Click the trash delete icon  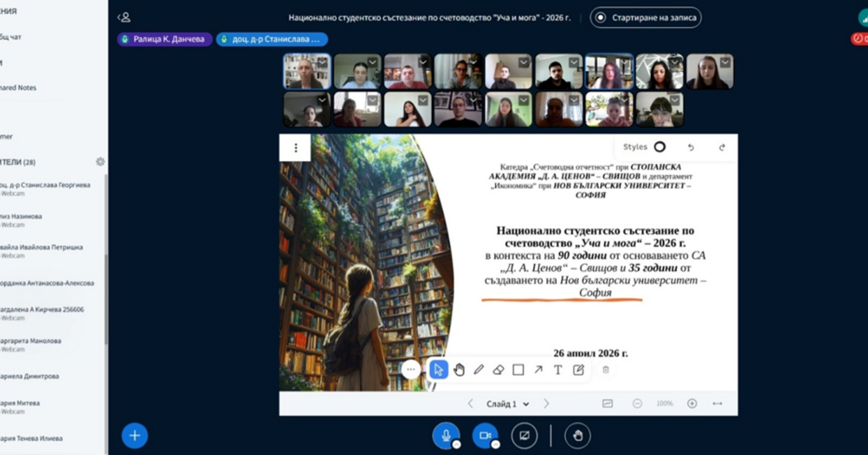[606, 370]
